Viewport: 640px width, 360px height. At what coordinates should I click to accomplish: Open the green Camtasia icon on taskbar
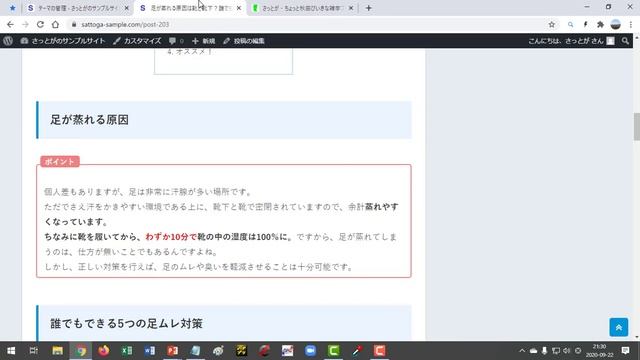click(333, 351)
